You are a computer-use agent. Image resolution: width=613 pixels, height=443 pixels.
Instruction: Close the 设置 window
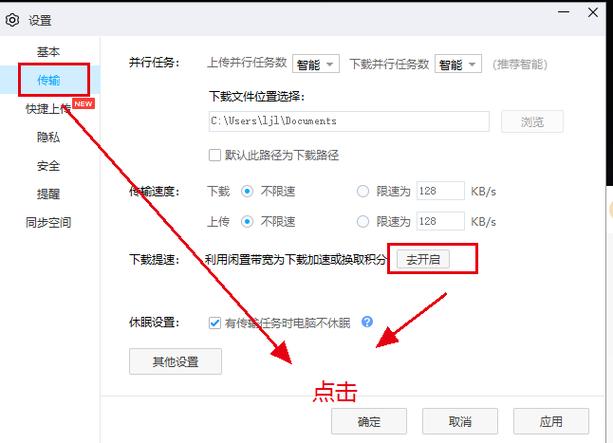point(593,13)
